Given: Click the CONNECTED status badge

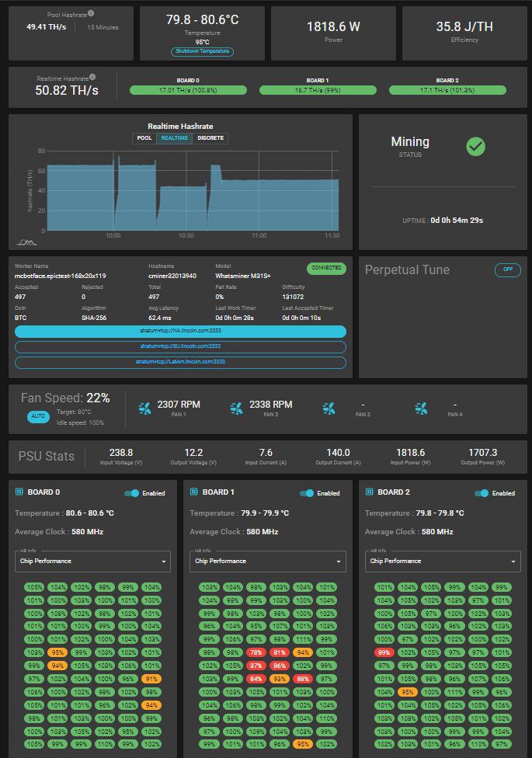Looking at the screenshot, I should point(326,268).
